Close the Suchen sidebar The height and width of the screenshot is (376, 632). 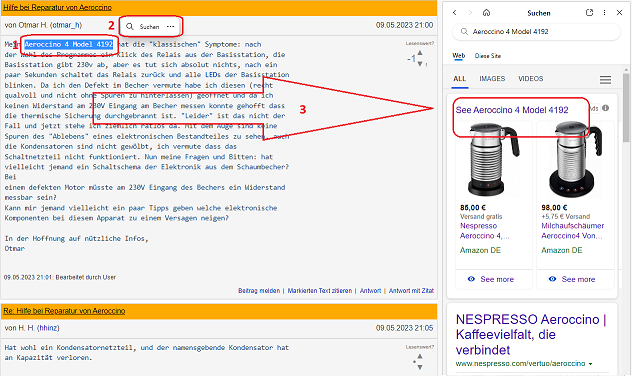point(620,13)
